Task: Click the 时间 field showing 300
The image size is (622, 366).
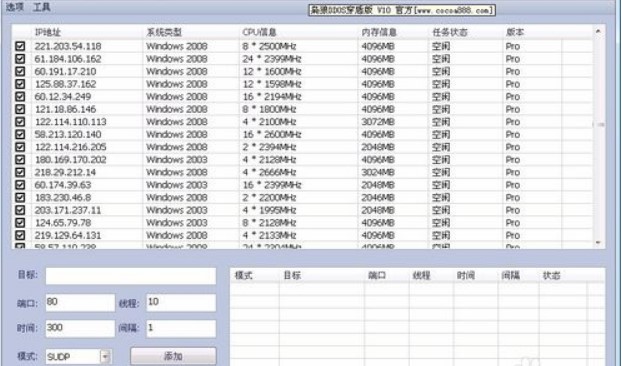Action: click(80, 328)
